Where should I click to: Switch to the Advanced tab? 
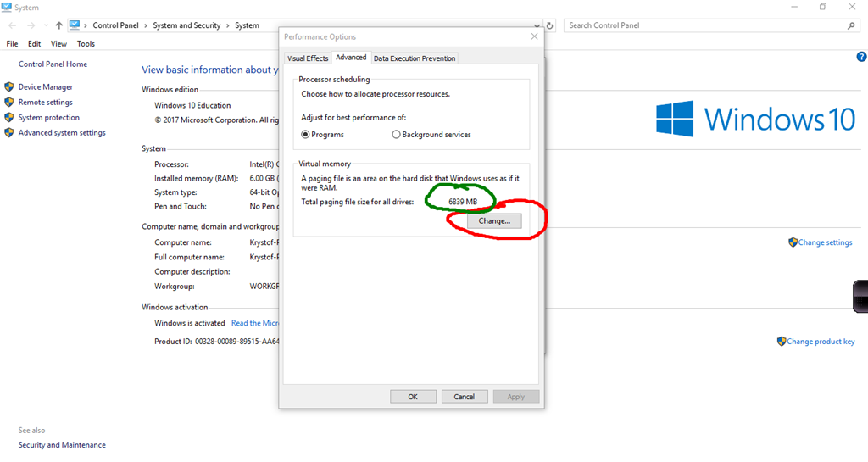[351, 58]
